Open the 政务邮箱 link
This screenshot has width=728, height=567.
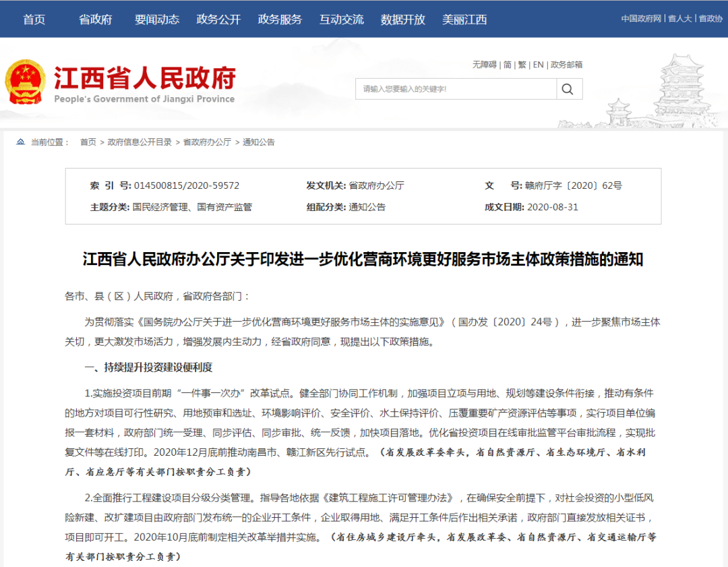click(566, 65)
